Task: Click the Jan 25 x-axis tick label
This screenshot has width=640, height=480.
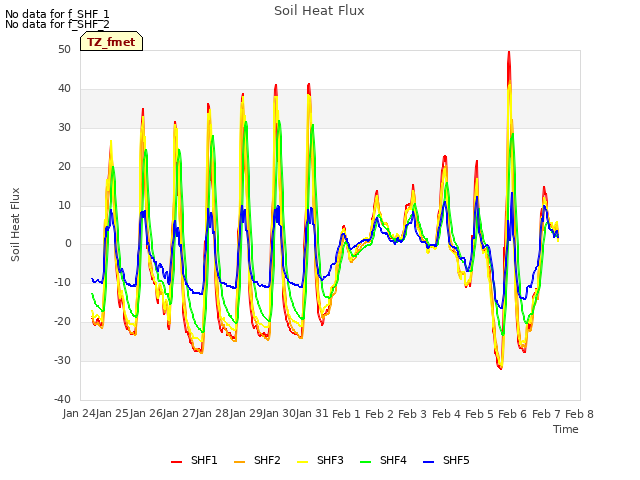Action: click(112, 413)
